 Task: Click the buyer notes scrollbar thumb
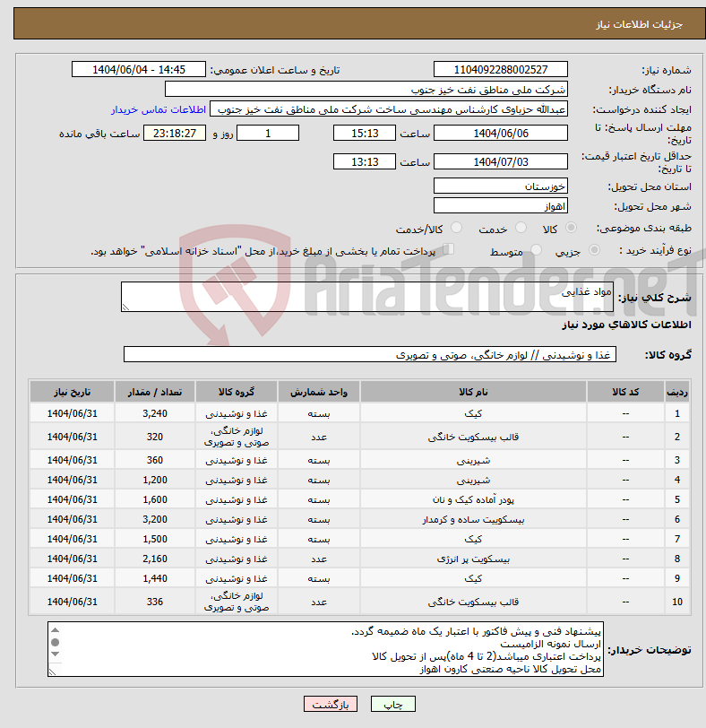click(x=56, y=642)
